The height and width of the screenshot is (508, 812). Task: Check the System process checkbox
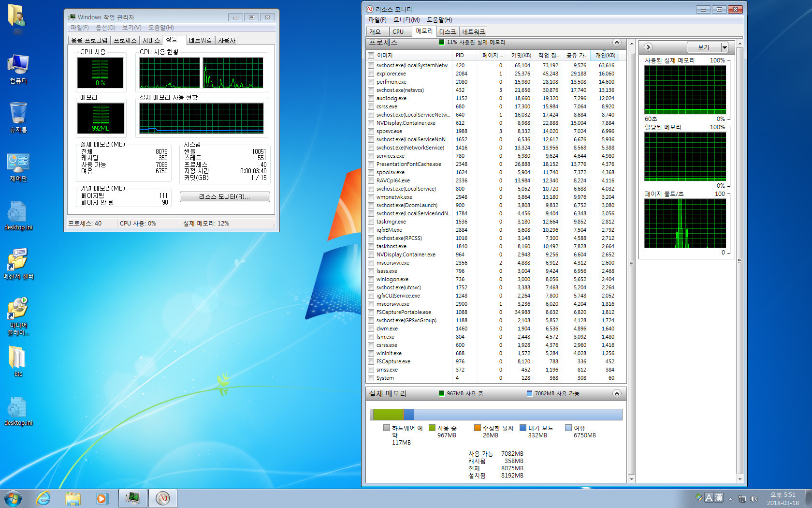click(x=371, y=378)
